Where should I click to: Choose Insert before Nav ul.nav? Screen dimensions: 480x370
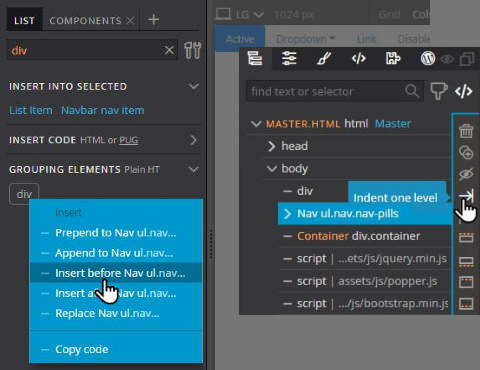115,273
